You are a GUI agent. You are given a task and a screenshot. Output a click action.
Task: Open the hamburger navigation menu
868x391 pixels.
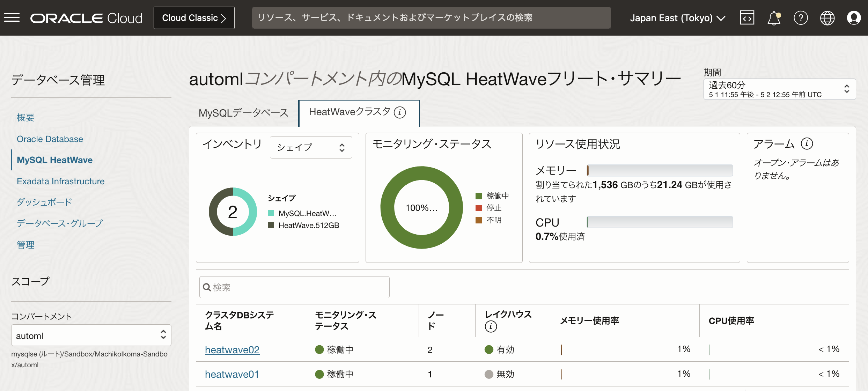[12, 18]
